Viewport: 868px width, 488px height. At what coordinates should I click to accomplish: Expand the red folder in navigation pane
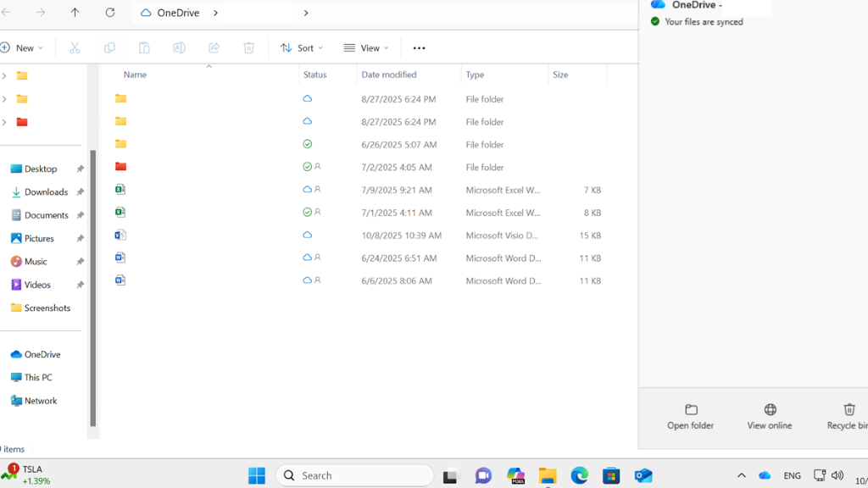(x=4, y=122)
